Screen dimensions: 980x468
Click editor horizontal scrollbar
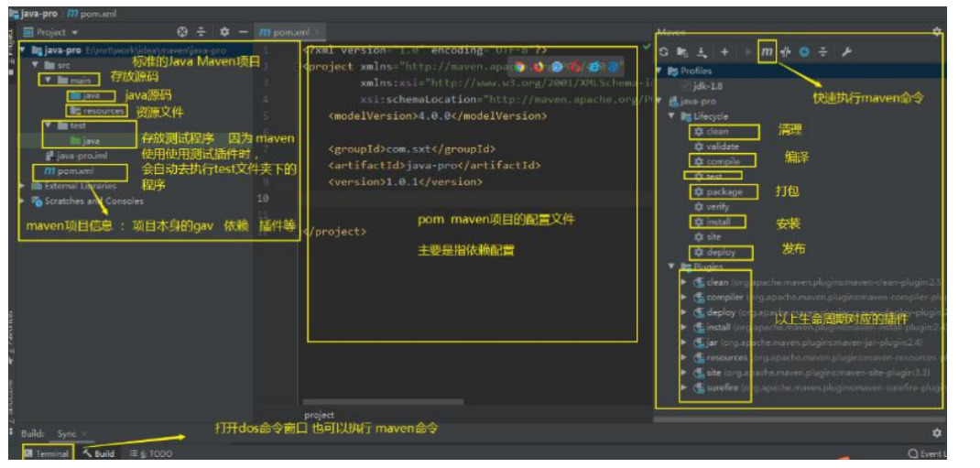383,402
